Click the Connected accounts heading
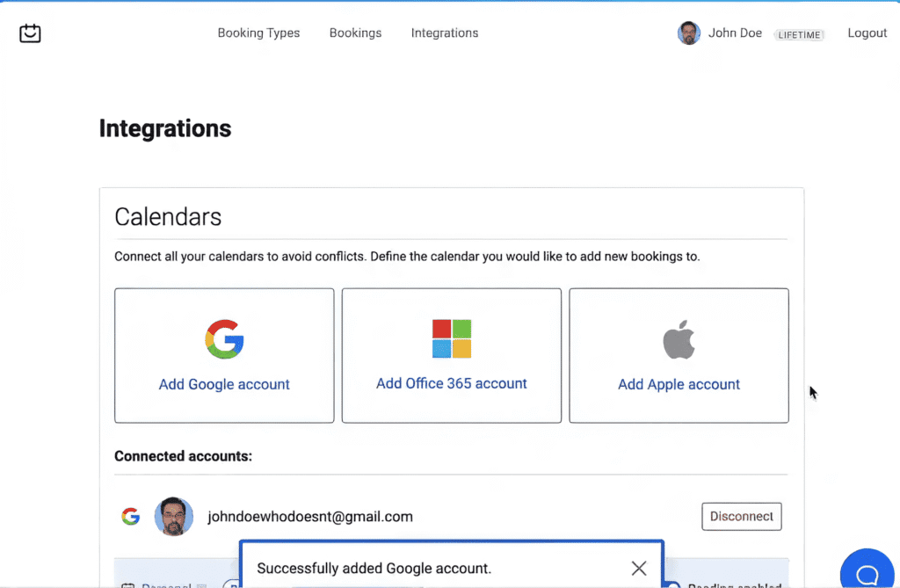900x588 pixels. click(183, 456)
